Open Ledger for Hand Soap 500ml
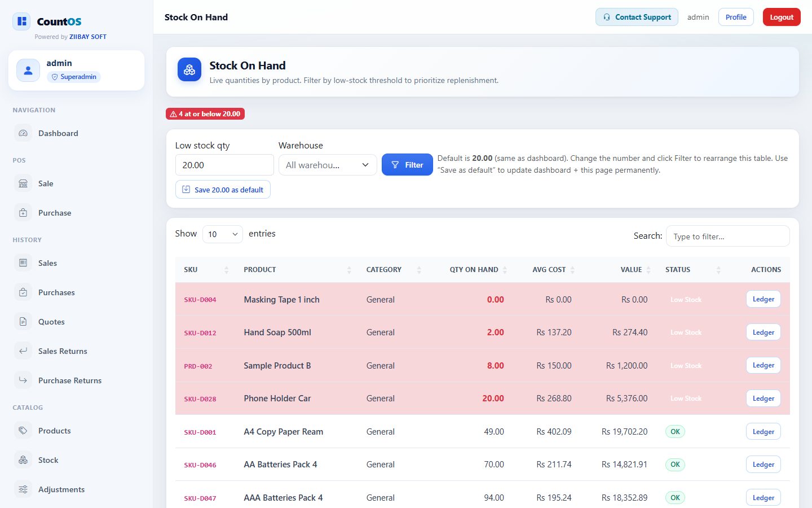 tap(764, 332)
